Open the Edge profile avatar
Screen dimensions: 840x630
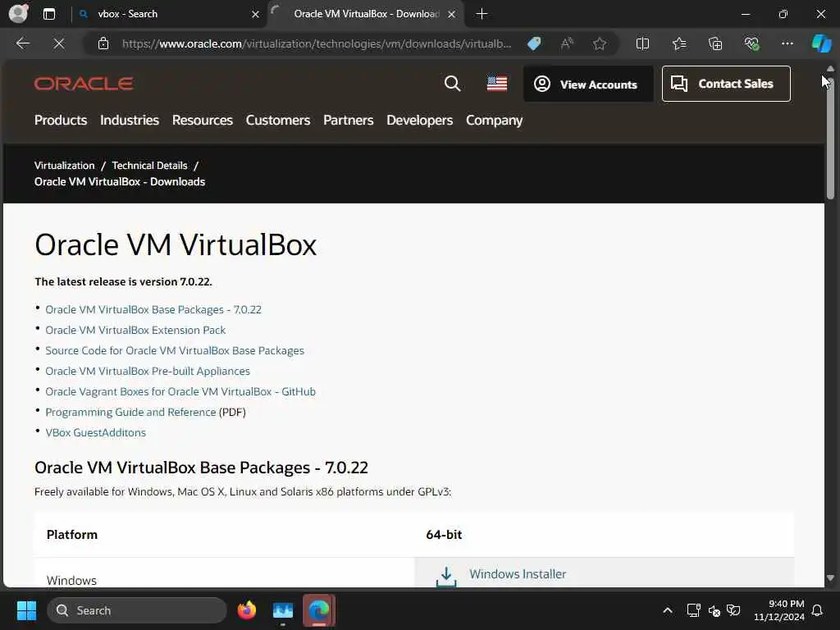click(x=18, y=13)
